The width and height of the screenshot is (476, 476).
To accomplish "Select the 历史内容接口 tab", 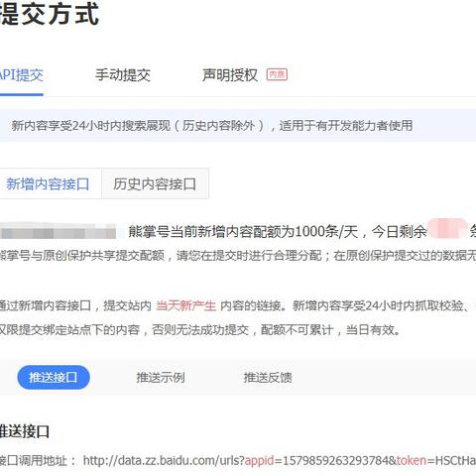I will pyautogui.click(x=155, y=183).
